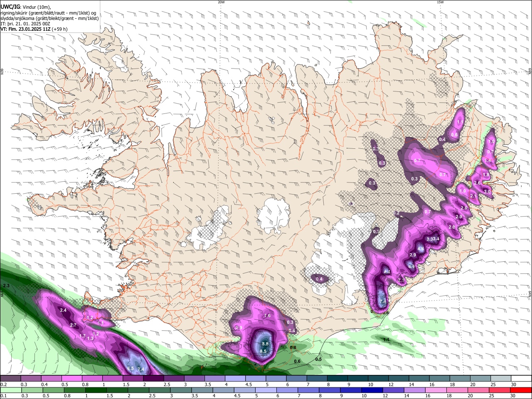Select the dark purple swatch above the 0.2 label
Screen dimensions: 532x399
click(10, 379)
